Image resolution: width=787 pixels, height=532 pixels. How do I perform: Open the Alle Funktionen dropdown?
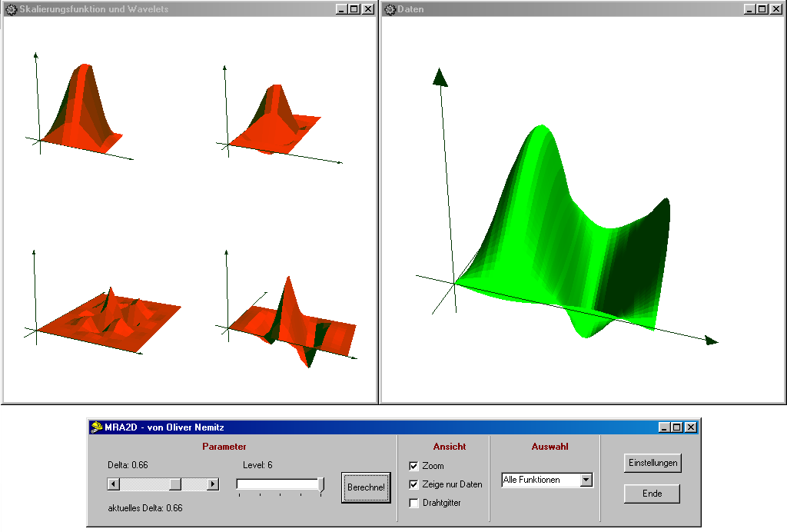(586, 480)
